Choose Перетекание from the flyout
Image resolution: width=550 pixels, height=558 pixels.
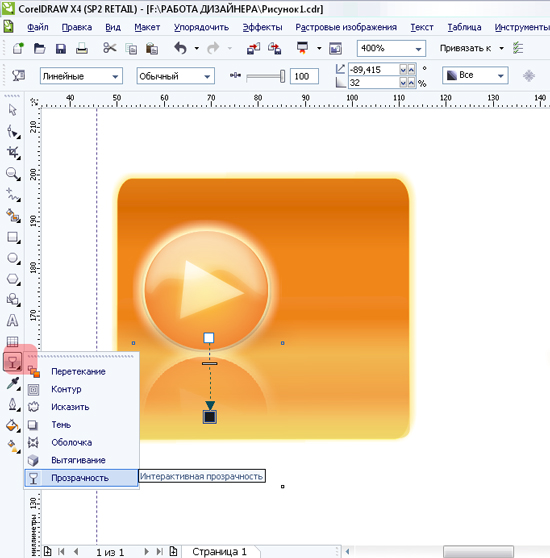pos(81,372)
